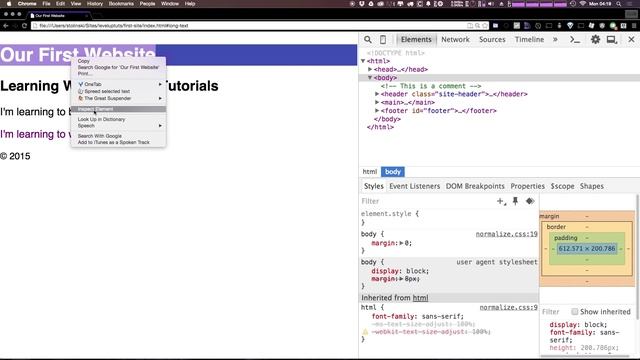Open DOM Breakpoints tab
The image size is (640, 360).
coord(475,186)
